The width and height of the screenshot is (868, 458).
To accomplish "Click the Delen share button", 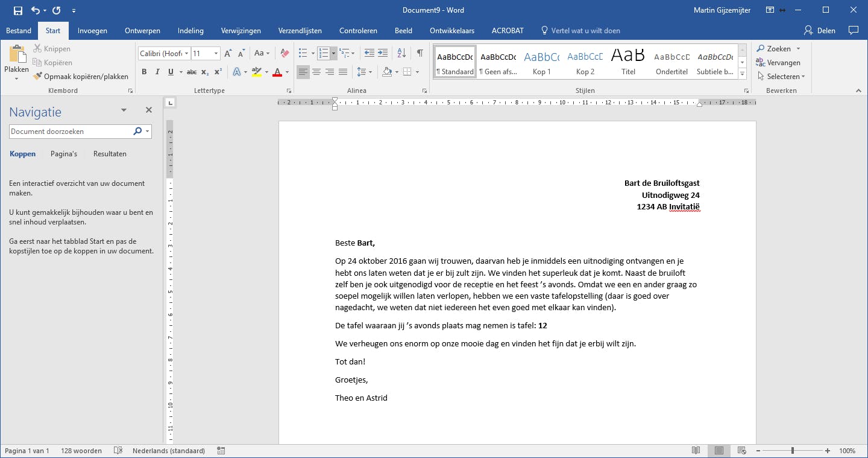I will tap(820, 31).
